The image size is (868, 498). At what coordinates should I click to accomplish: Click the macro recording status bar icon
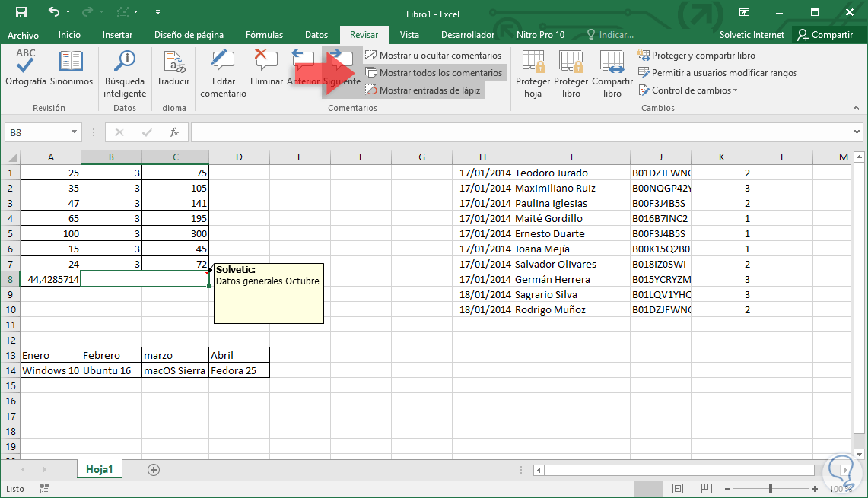[45, 489]
